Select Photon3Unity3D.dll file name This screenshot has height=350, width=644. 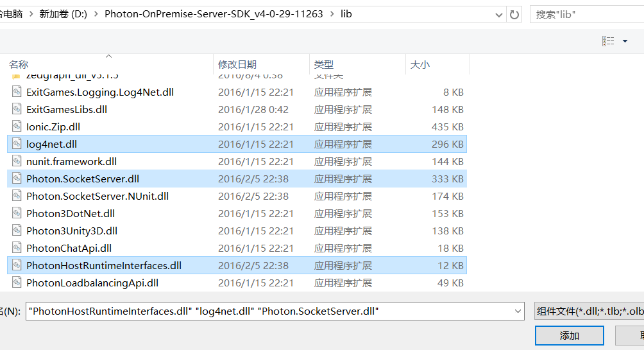(x=71, y=231)
